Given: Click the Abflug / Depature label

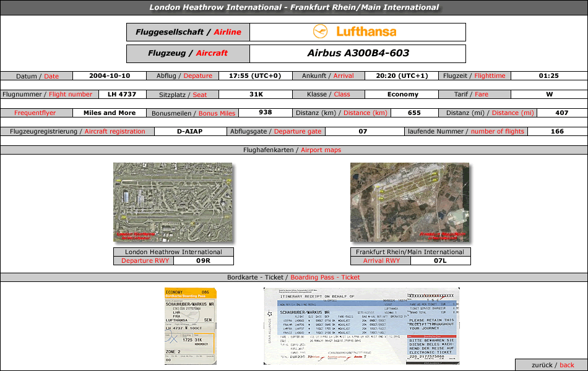Looking at the screenshot, I should pos(184,75).
